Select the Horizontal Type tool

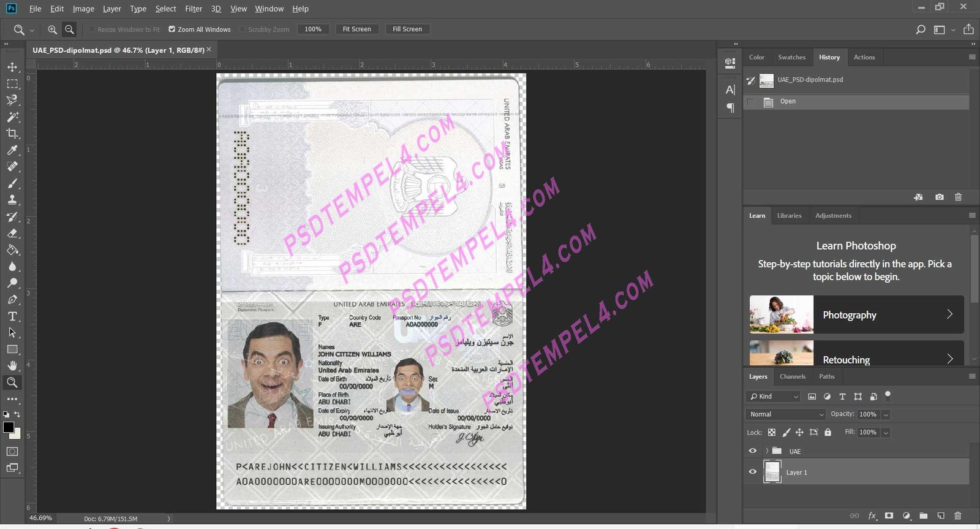pyautogui.click(x=12, y=316)
